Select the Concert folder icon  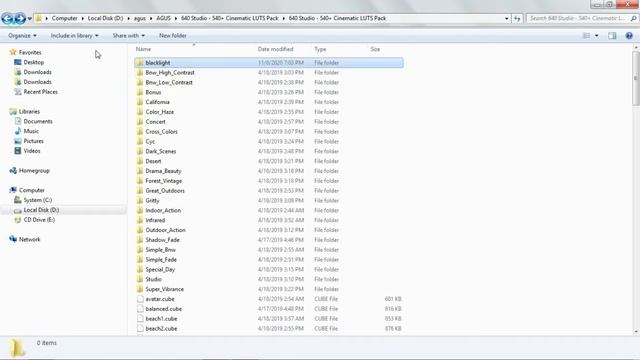[x=140, y=122]
